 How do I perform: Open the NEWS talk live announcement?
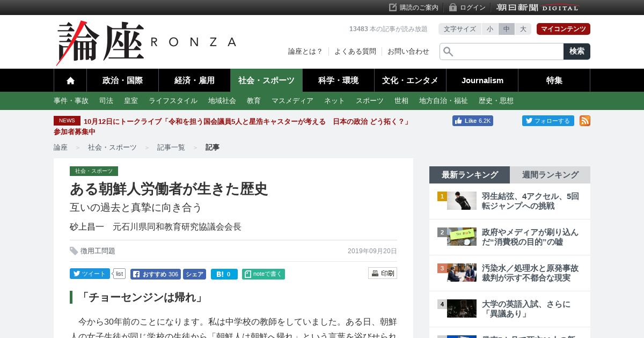click(232, 127)
